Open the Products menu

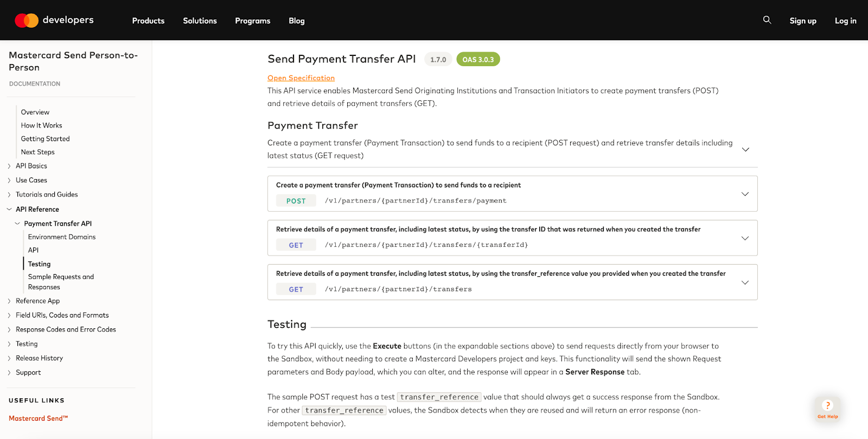(148, 21)
